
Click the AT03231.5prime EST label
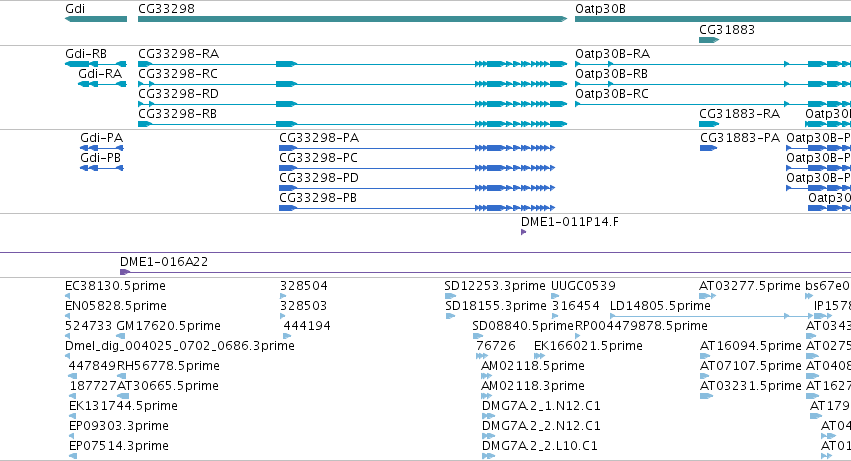point(751,387)
